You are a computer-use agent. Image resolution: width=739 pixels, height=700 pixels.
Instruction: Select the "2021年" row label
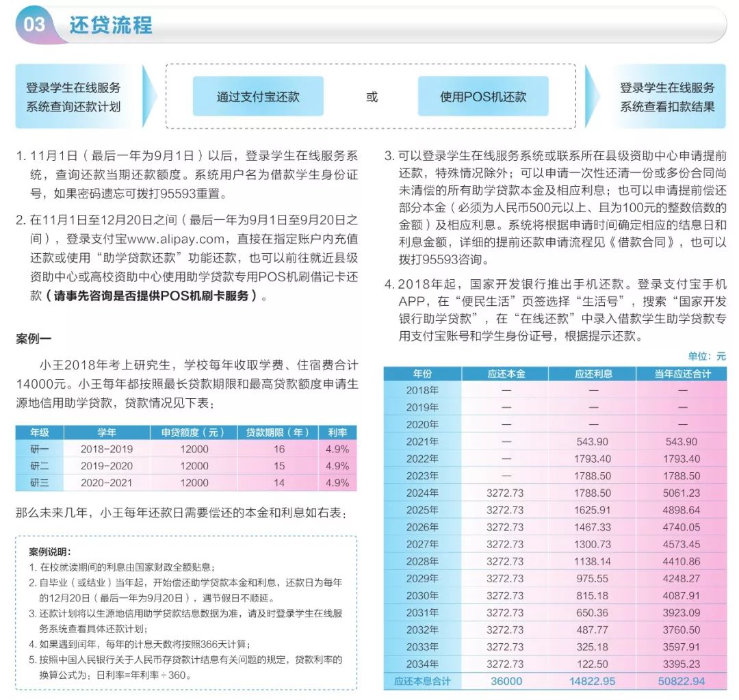click(x=422, y=441)
